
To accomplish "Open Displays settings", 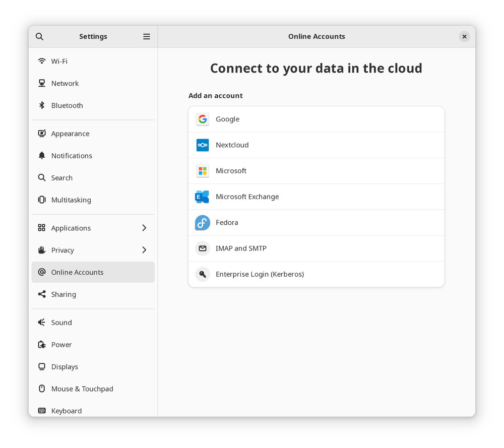I will coord(65,366).
